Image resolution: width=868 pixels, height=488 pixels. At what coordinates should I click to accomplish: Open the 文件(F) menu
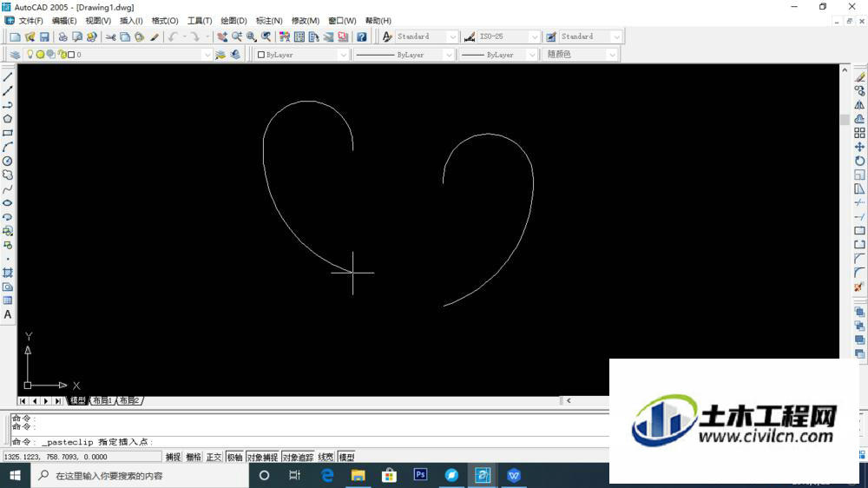[30, 21]
